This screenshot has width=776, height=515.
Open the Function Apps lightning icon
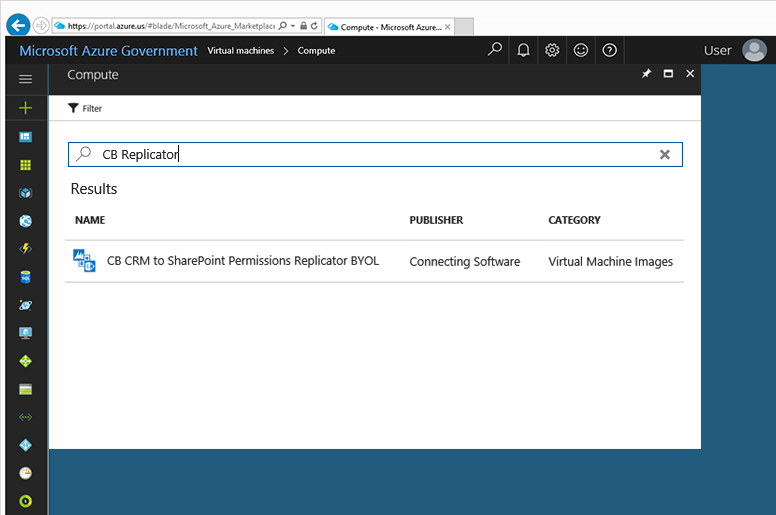pyautogui.click(x=25, y=248)
